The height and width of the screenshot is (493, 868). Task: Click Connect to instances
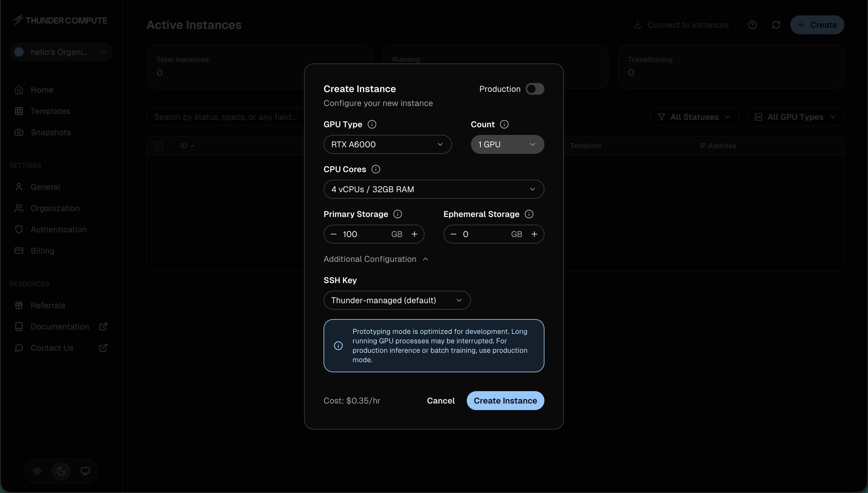click(x=681, y=25)
